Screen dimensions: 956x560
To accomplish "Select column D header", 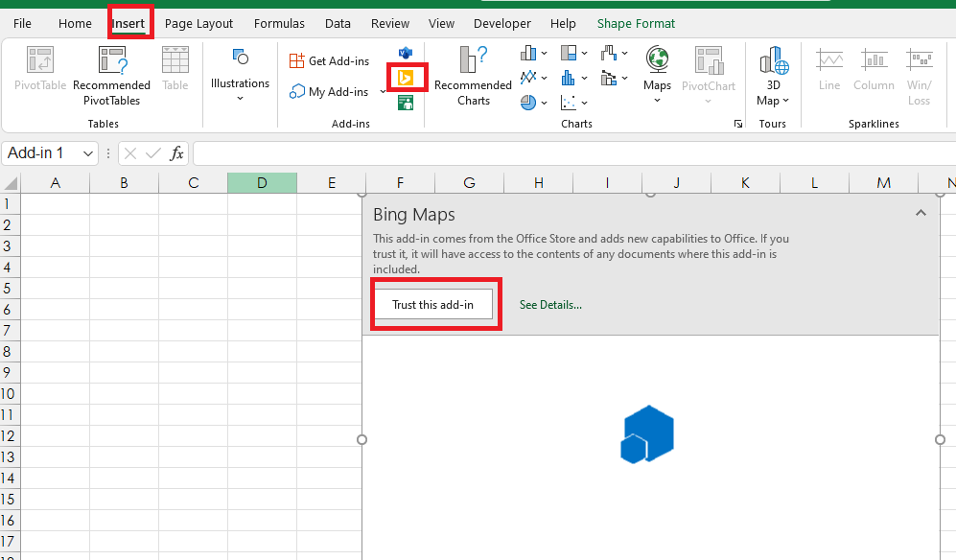I will [262, 182].
